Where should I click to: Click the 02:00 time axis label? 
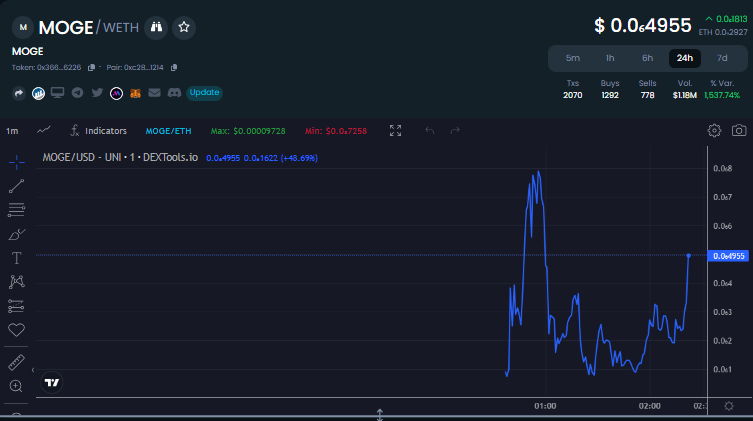649,406
